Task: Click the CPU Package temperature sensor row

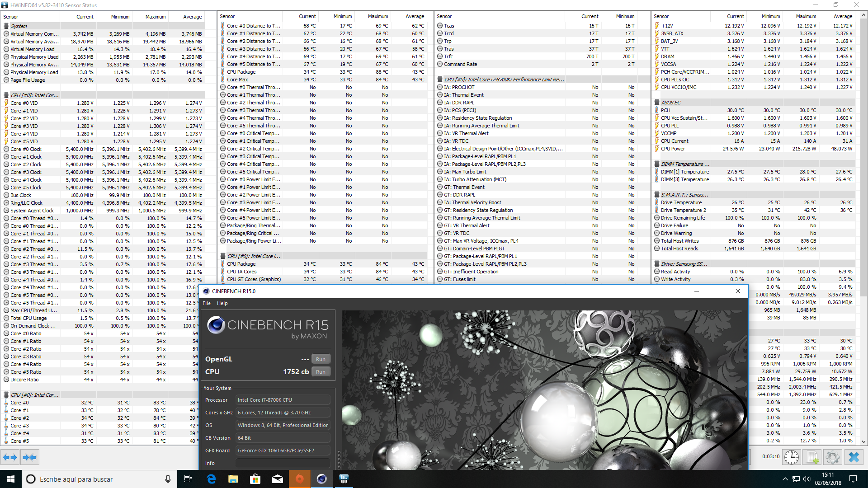Action: tap(241, 72)
